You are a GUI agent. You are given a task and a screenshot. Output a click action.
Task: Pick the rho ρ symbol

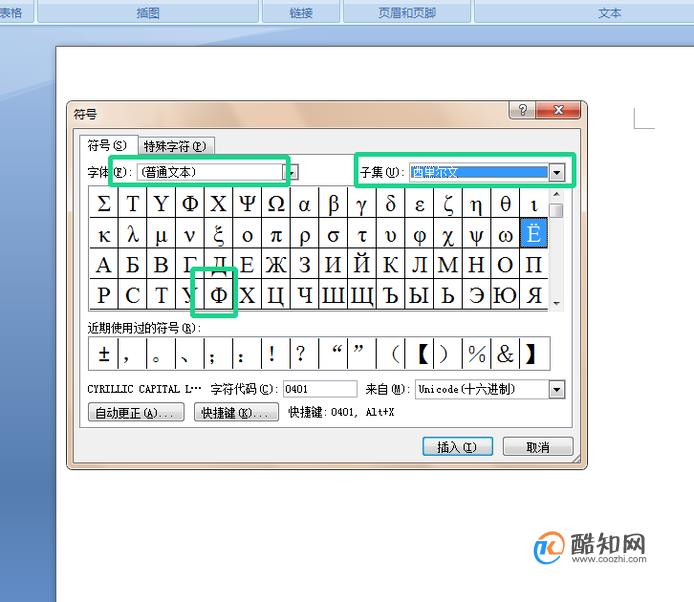[x=305, y=233]
